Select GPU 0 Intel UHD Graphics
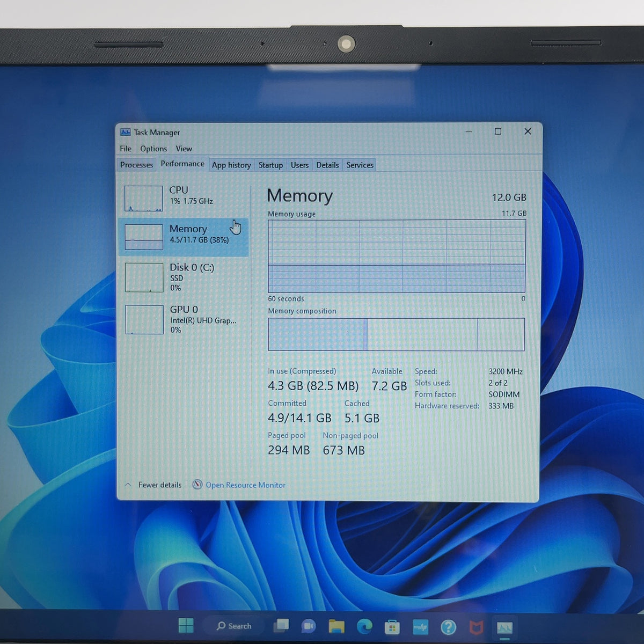Screen dimensions: 644x644 click(184, 319)
